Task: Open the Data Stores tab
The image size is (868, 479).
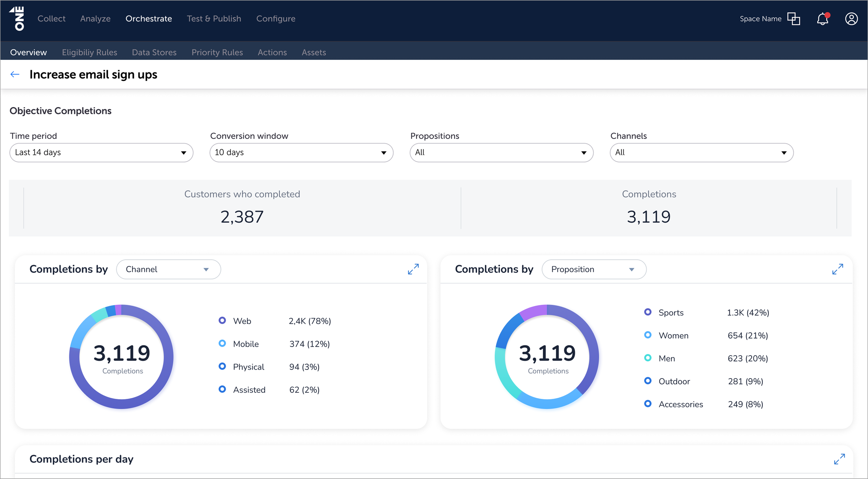Action: click(154, 52)
